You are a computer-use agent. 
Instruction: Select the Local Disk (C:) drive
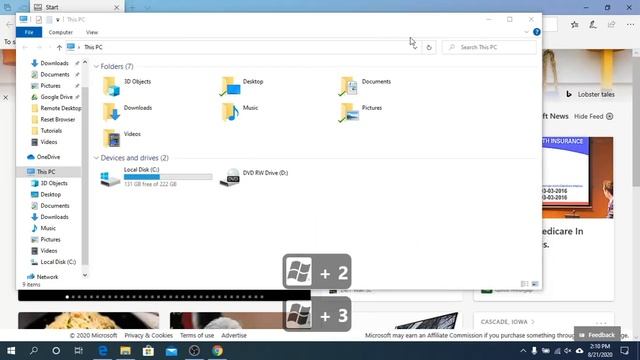point(156,177)
